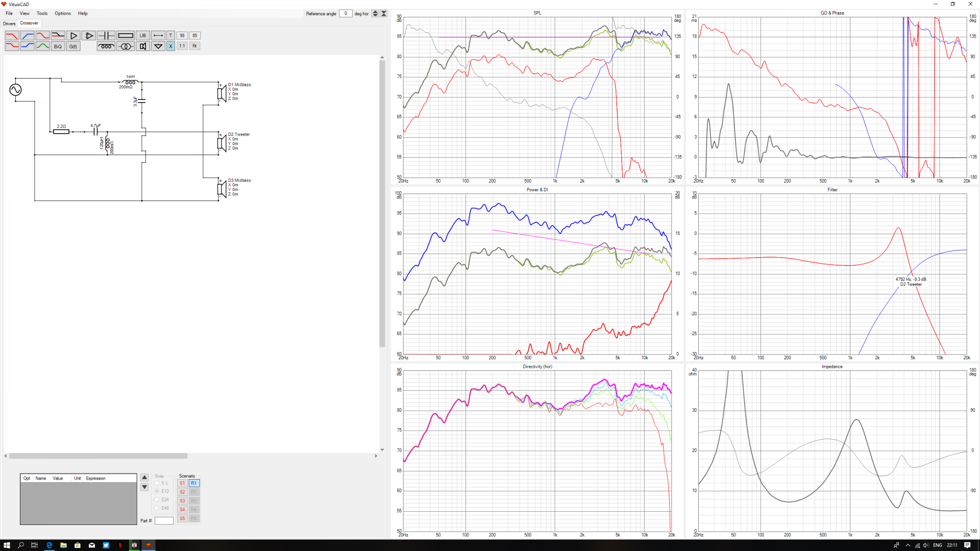980x551 pixels.
Task: Move parameter row down with arrow
Action: [x=144, y=487]
